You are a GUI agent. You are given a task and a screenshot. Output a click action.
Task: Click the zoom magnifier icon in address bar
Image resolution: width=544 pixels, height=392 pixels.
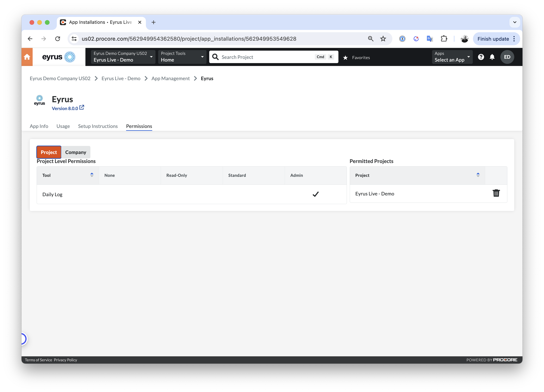(371, 39)
